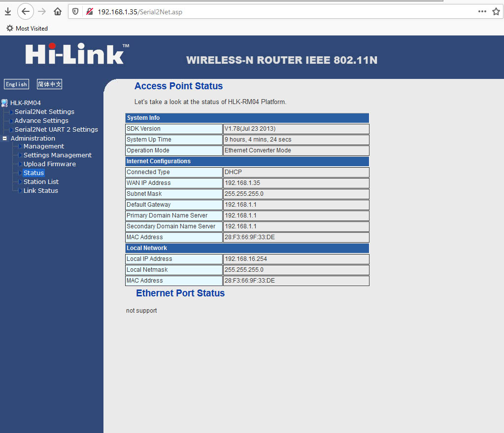504x433 pixels.
Task: Click the Connected Type label cell
Action: pos(174,172)
